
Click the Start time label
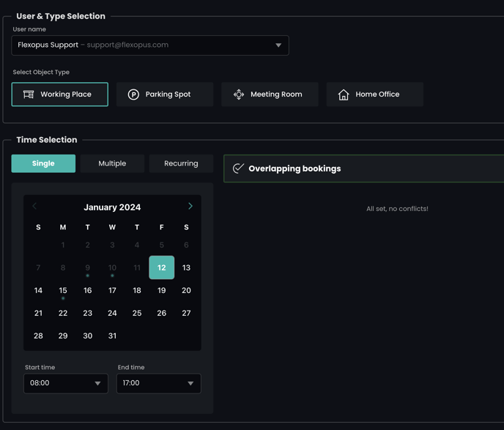click(40, 367)
